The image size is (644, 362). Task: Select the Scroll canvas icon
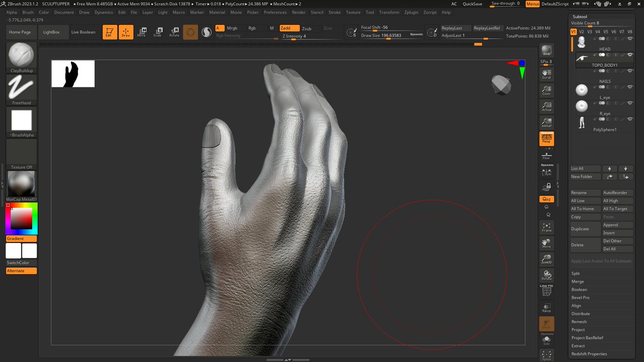coord(546,74)
